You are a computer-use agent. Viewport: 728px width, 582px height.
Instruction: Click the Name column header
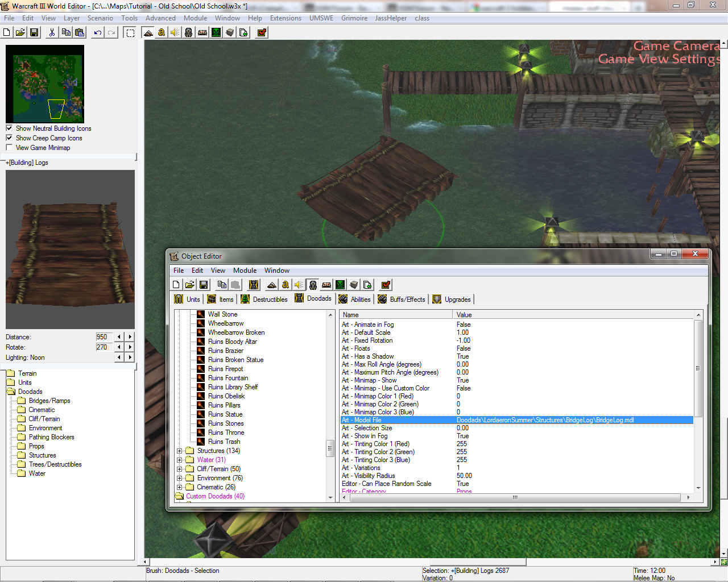click(x=396, y=315)
